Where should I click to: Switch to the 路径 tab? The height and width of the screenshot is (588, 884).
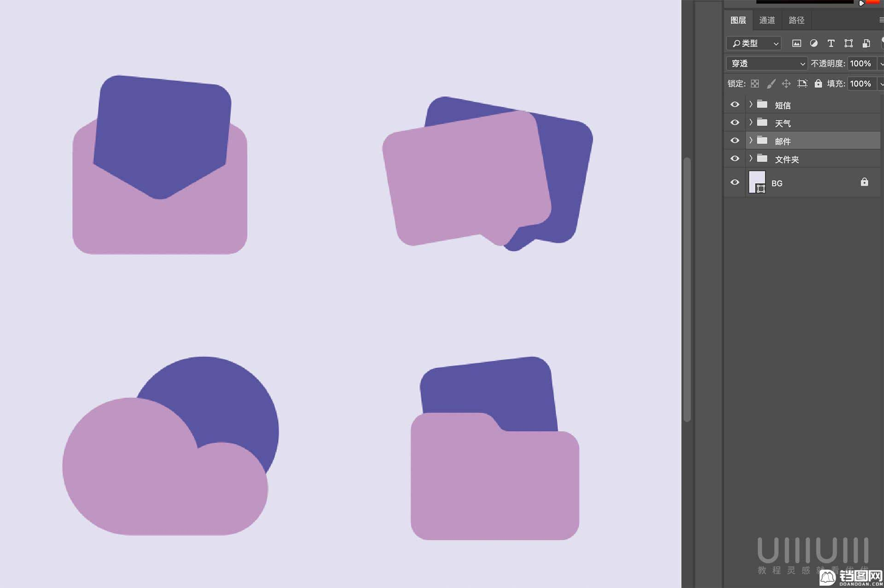[x=797, y=20]
